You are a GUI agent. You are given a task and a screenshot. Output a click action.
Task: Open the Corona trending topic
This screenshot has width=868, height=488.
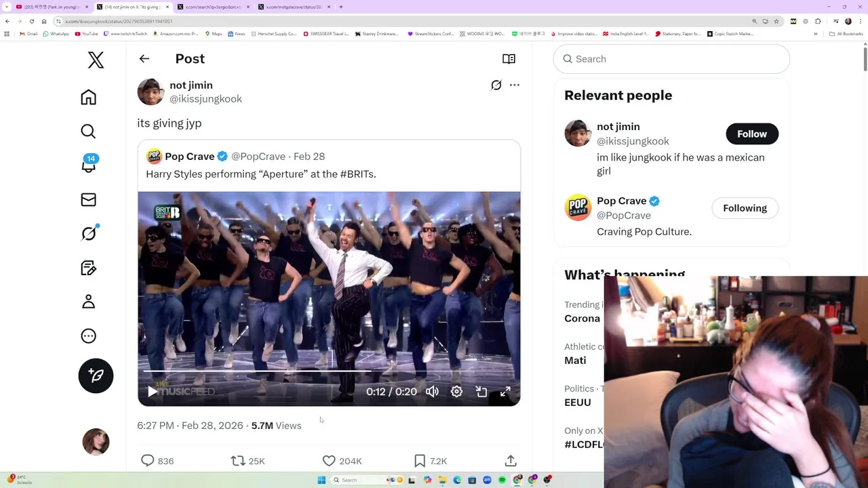(x=582, y=319)
